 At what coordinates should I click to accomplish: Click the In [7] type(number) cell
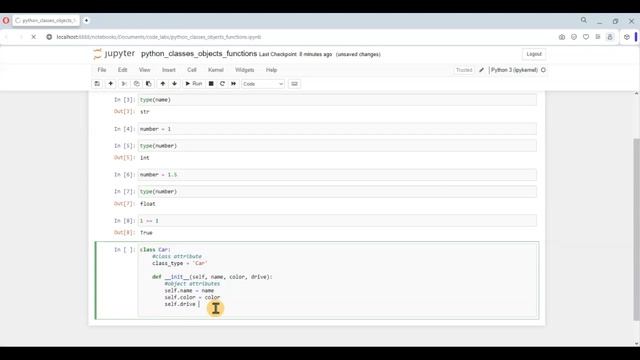[337, 191]
